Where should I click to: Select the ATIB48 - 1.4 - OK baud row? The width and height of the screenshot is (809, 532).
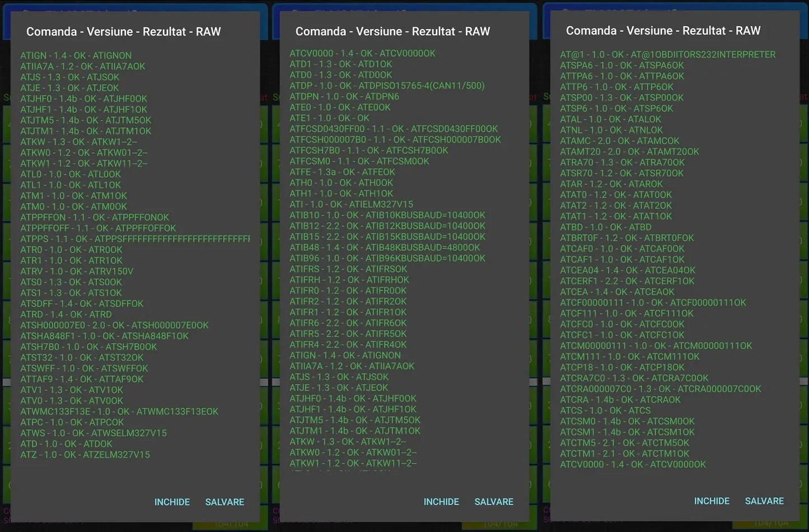tap(385, 248)
